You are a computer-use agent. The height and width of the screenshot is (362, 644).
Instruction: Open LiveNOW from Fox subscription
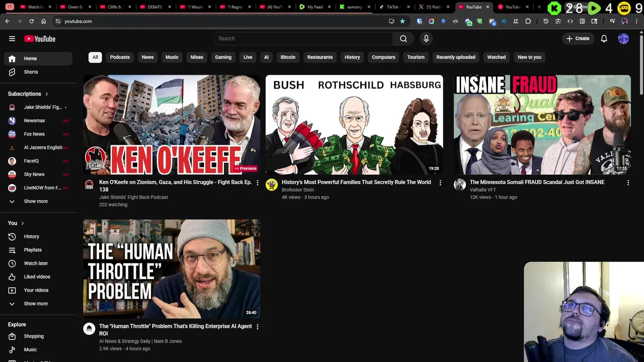pos(38,188)
